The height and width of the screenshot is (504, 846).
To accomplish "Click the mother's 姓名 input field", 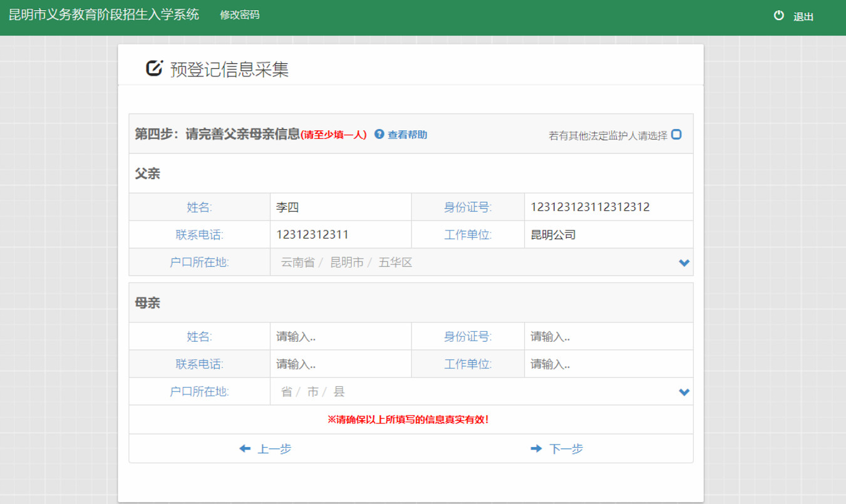I will pyautogui.click(x=341, y=336).
